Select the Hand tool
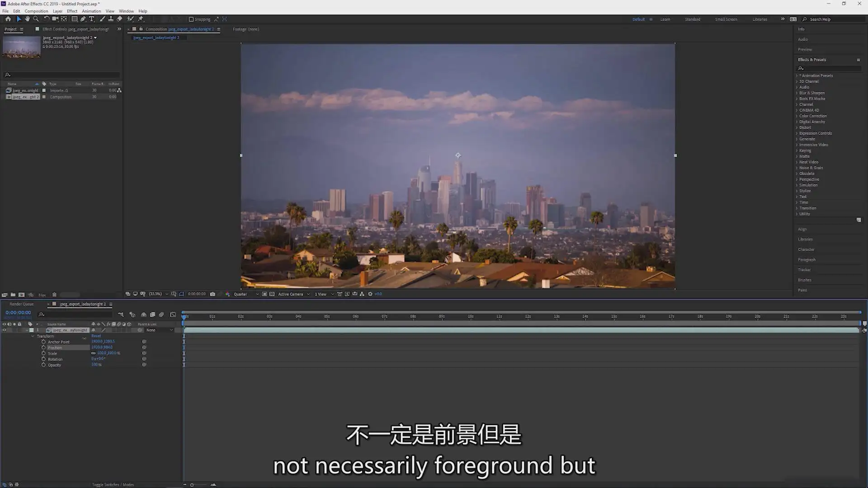The height and width of the screenshot is (488, 868). 27,19
